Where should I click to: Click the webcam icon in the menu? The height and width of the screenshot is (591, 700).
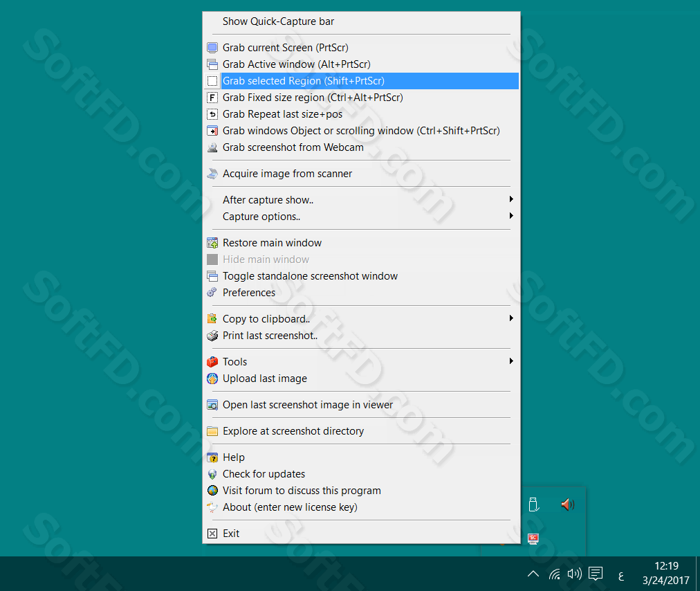click(212, 147)
